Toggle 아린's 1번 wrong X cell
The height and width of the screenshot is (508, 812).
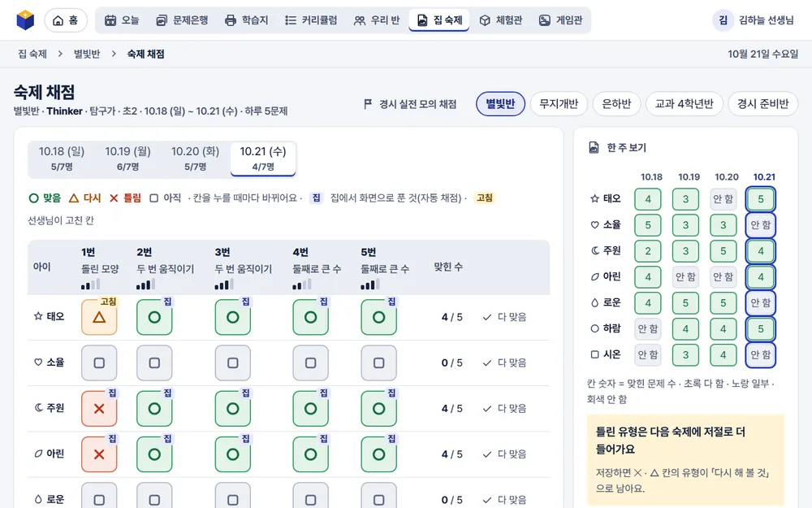click(x=99, y=454)
